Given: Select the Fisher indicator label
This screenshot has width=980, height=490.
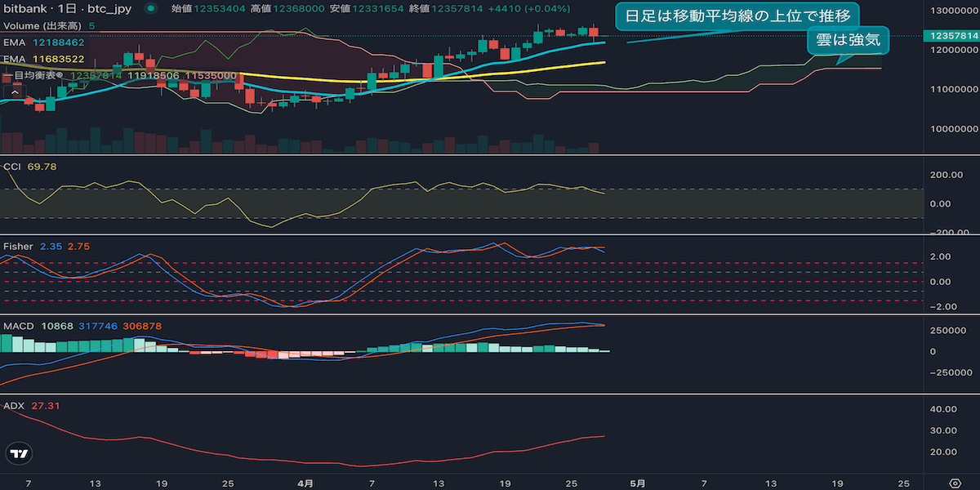Looking at the screenshot, I should click(18, 246).
